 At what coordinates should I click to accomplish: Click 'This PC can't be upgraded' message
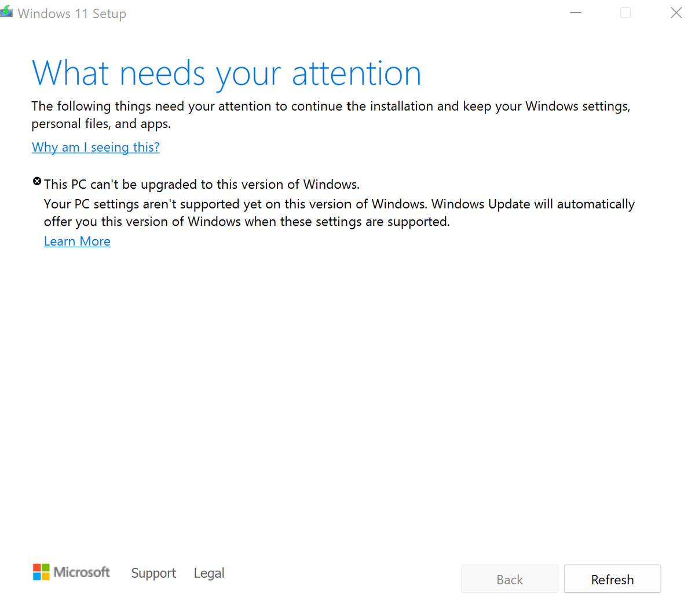click(202, 184)
